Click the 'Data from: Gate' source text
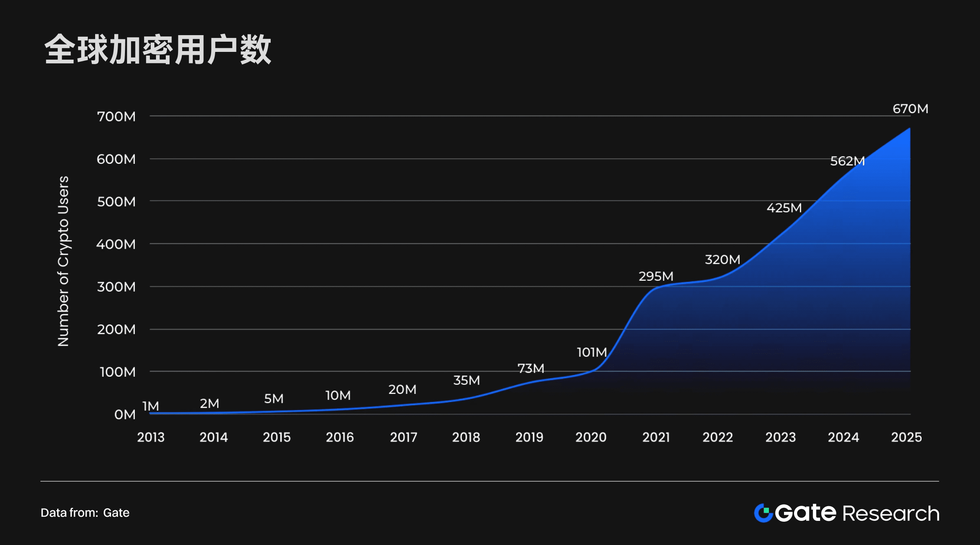 (85, 513)
